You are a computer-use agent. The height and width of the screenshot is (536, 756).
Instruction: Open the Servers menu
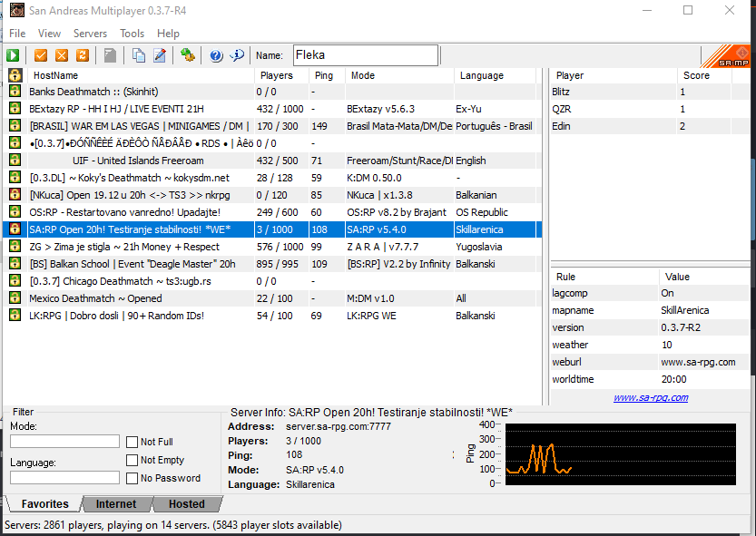click(x=90, y=34)
